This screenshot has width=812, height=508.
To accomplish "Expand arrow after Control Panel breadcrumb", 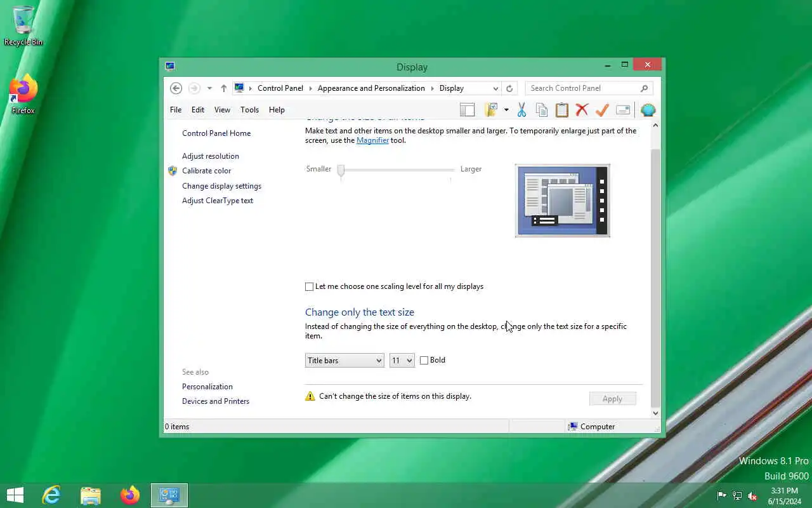I will coord(311,88).
